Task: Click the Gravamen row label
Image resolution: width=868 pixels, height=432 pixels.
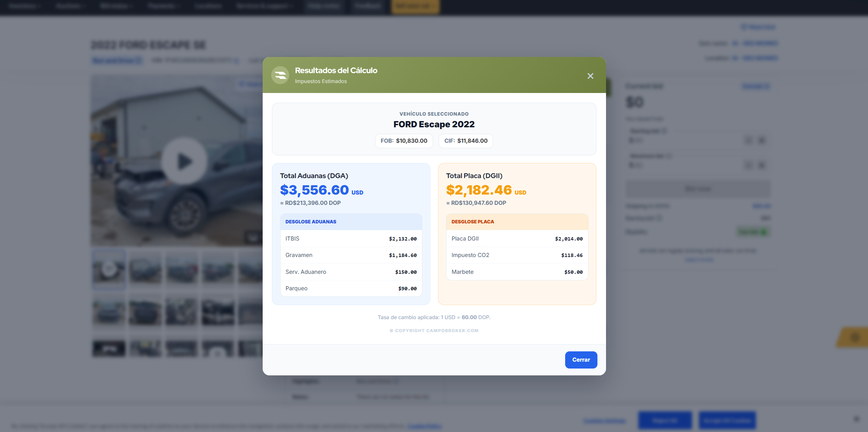Action: [299, 255]
